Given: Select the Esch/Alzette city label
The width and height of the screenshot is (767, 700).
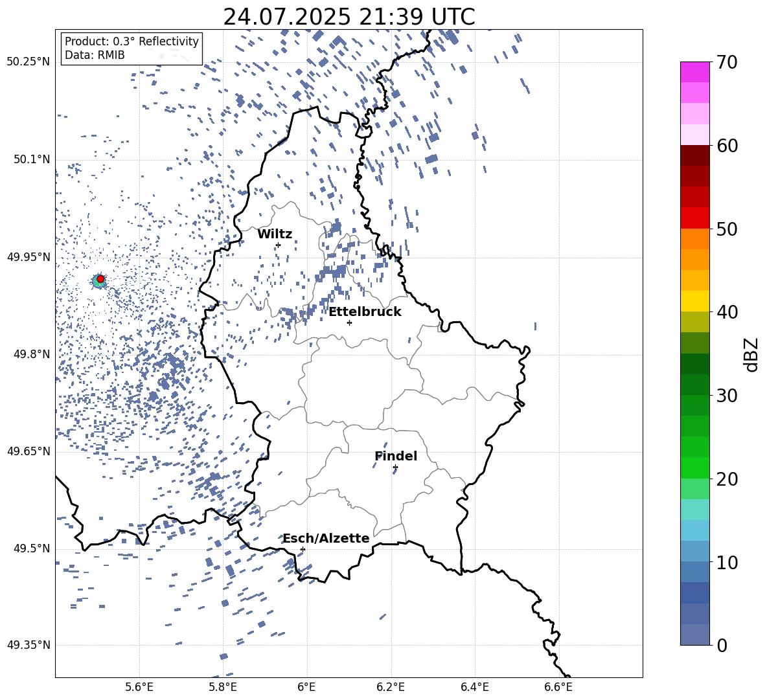Looking at the screenshot, I should point(326,538).
